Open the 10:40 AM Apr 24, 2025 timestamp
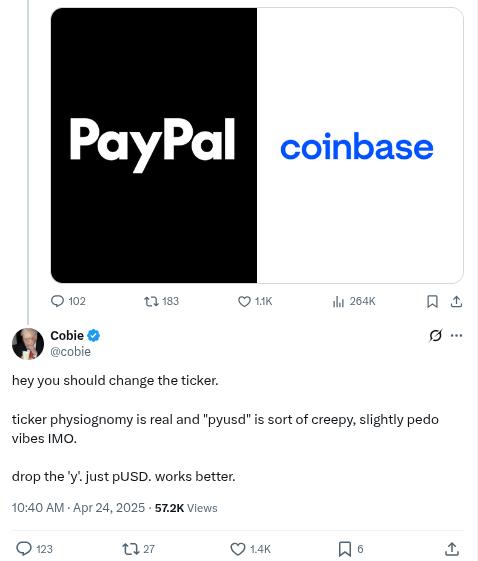Screen dimensions: 478x561 [x=78, y=508]
